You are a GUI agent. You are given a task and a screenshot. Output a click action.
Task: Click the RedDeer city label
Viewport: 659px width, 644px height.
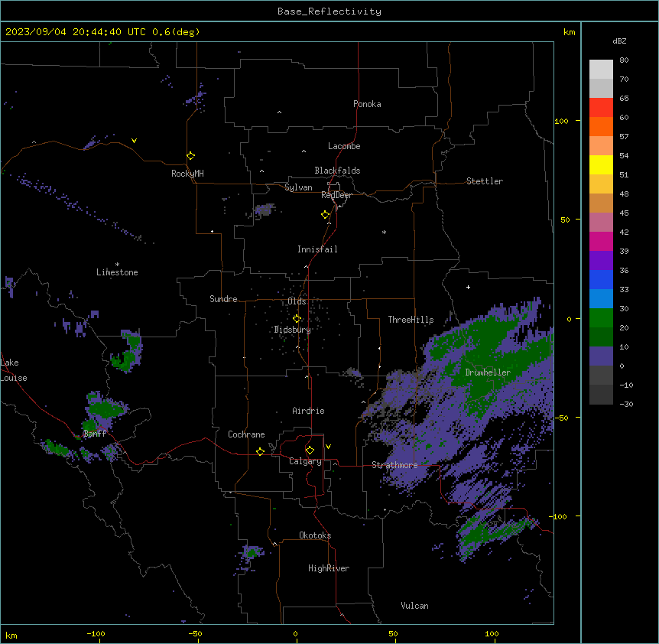click(336, 195)
